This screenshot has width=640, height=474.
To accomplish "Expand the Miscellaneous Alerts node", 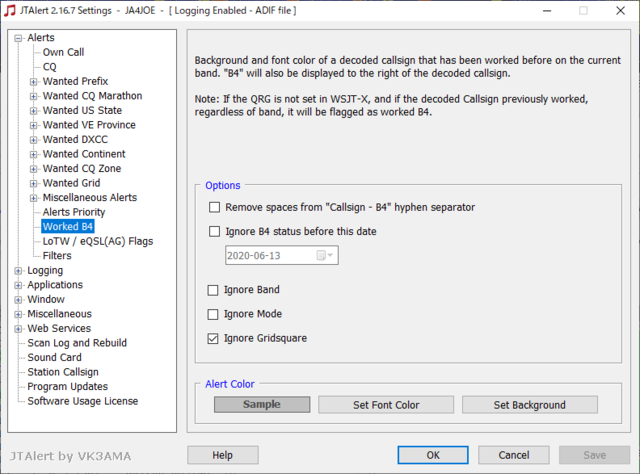I will (x=33, y=198).
